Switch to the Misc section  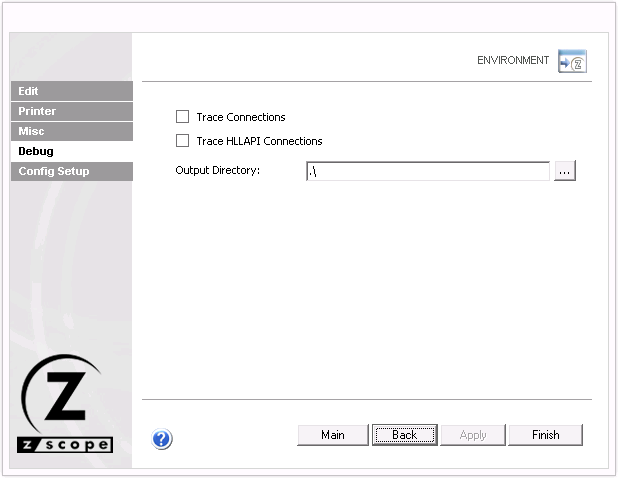tap(72, 131)
